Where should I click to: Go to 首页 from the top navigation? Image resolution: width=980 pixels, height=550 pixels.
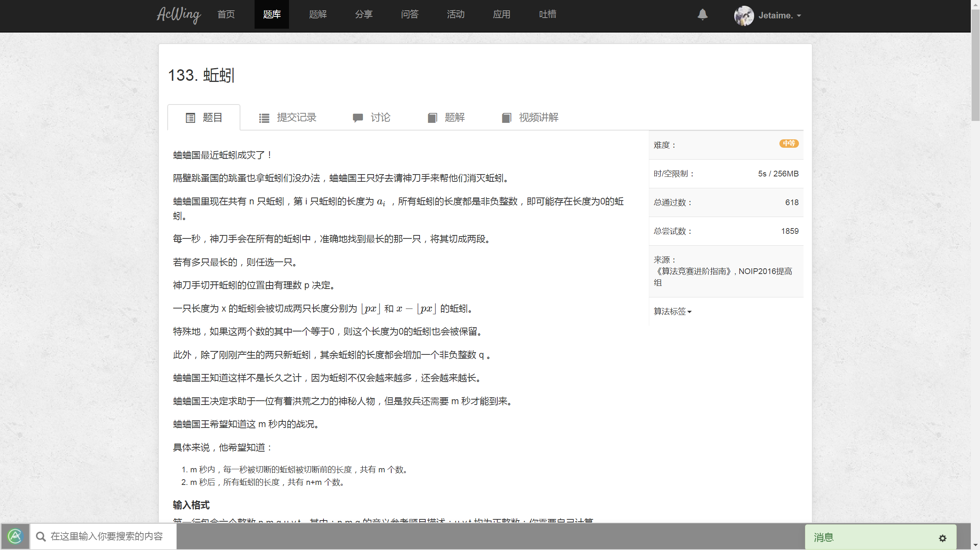pos(225,15)
